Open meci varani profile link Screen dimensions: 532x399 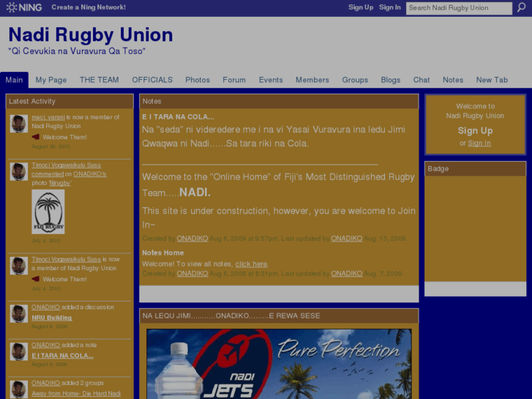tap(48, 117)
